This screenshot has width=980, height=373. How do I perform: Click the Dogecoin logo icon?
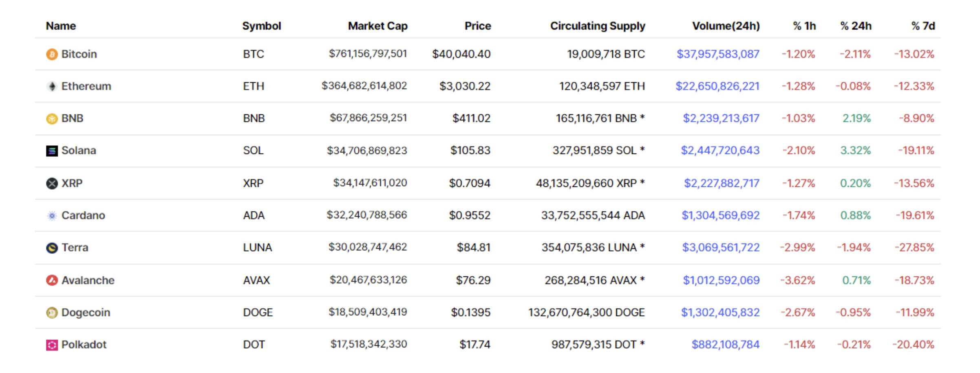click(52, 313)
